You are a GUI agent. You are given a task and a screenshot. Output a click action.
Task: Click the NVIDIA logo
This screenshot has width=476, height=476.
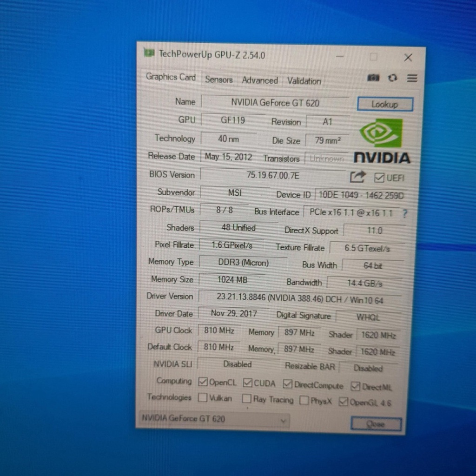(381, 142)
